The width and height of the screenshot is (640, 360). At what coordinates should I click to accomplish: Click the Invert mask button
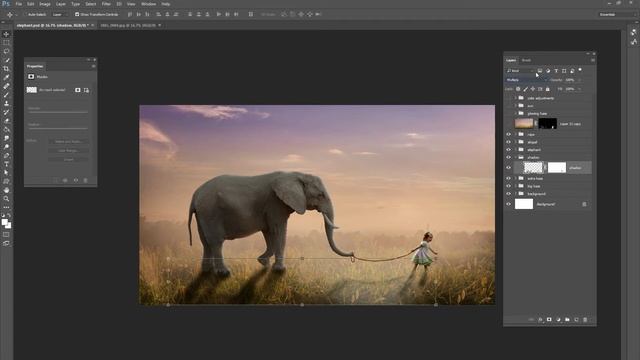tap(68, 159)
